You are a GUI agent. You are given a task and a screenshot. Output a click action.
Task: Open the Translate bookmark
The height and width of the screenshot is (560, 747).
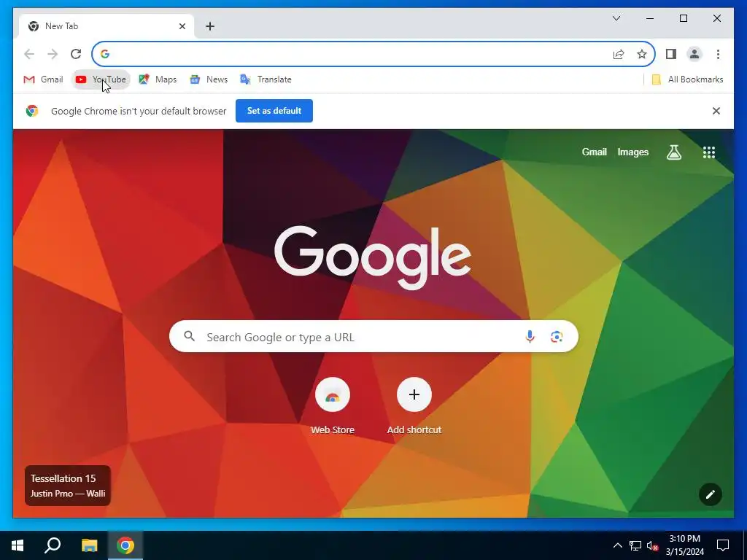(266, 79)
